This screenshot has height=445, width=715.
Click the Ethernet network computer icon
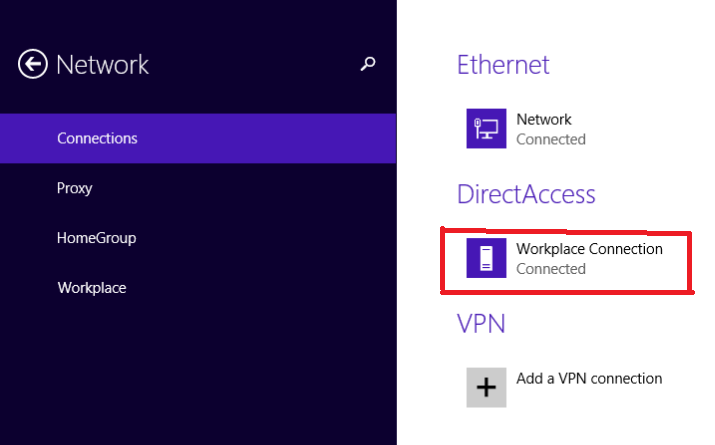pos(486,129)
